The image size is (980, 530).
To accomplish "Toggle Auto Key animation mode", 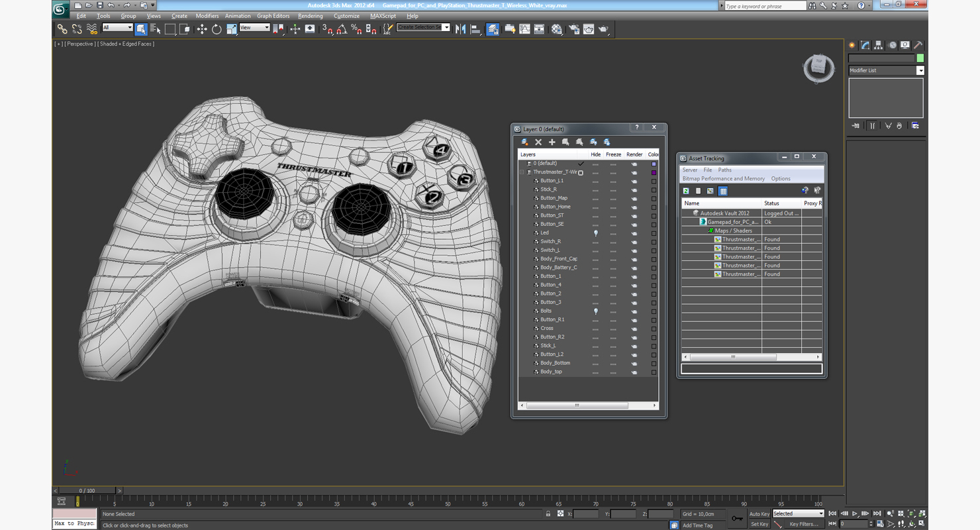I will tap(759, 513).
